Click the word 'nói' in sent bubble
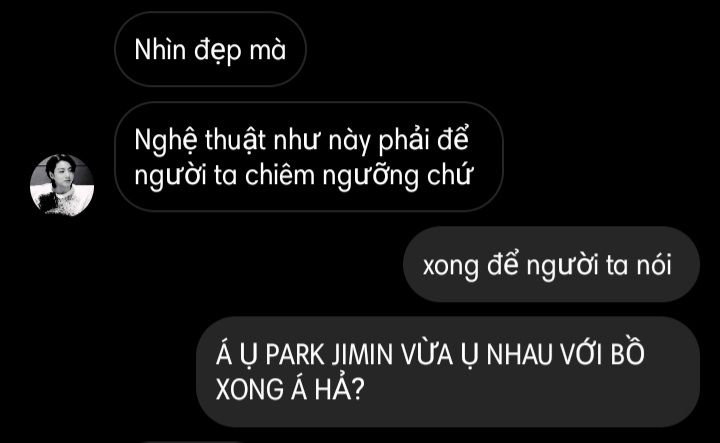This screenshot has width=720, height=443. (654, 265)
